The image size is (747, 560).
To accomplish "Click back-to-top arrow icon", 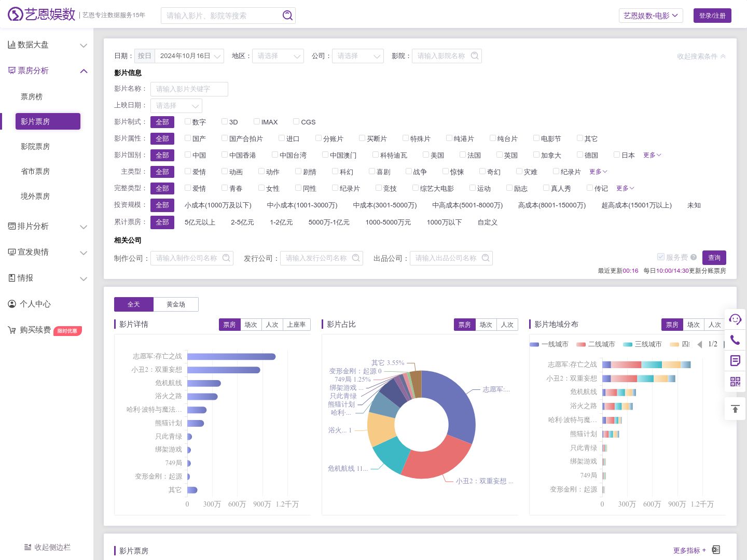I will (x=735, y=409).
